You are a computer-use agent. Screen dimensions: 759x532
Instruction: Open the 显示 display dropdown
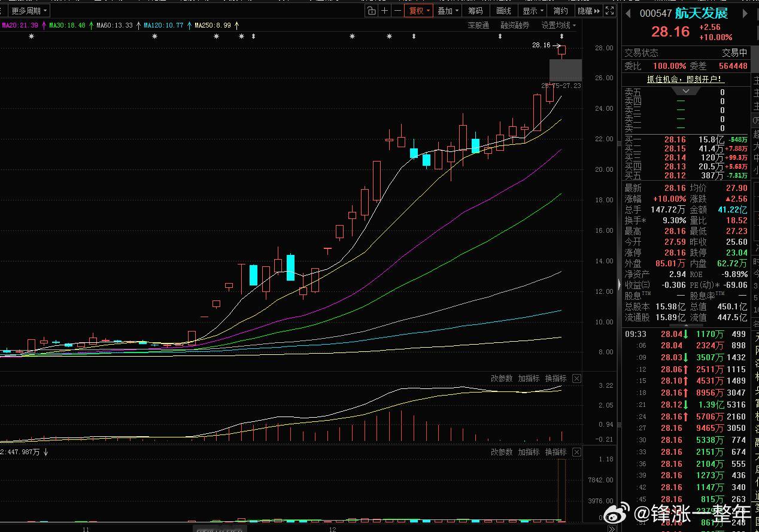[533, 11]
